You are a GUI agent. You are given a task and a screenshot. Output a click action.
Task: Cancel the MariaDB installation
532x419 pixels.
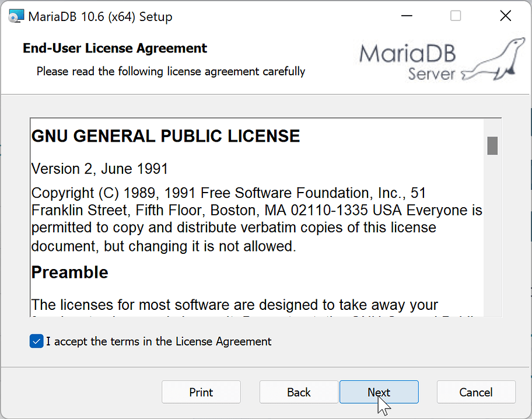point(476,392)
